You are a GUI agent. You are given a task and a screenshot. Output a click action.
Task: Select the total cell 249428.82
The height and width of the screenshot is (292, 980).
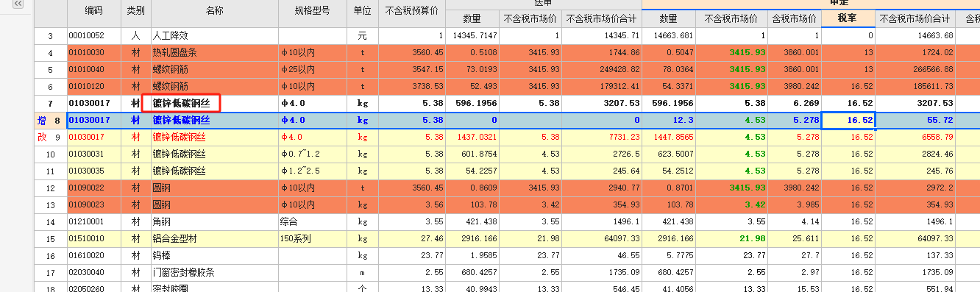tap(602, 69)
